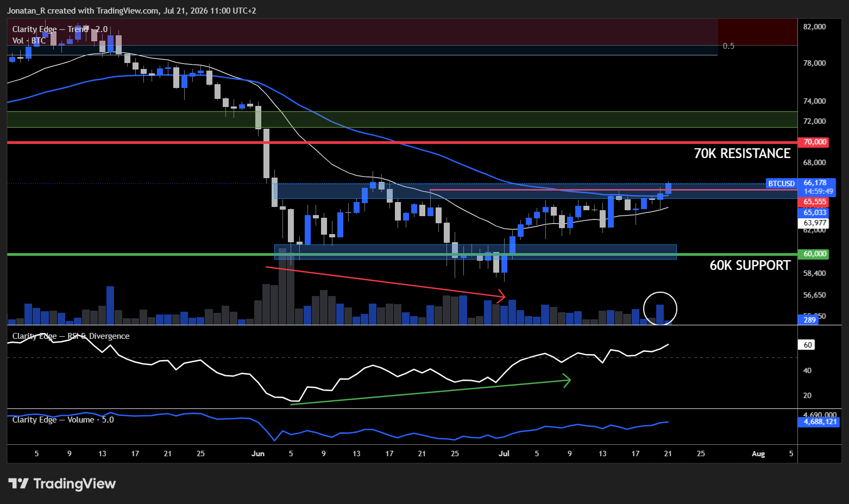Select the BTCUSD symbol tag on price axis
849x504 pixels.
pos(782,184)
